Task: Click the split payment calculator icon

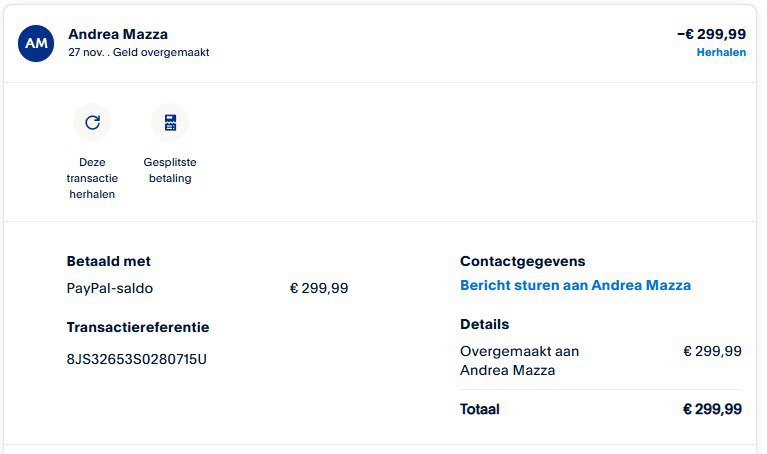Action: tap(169, 122)
